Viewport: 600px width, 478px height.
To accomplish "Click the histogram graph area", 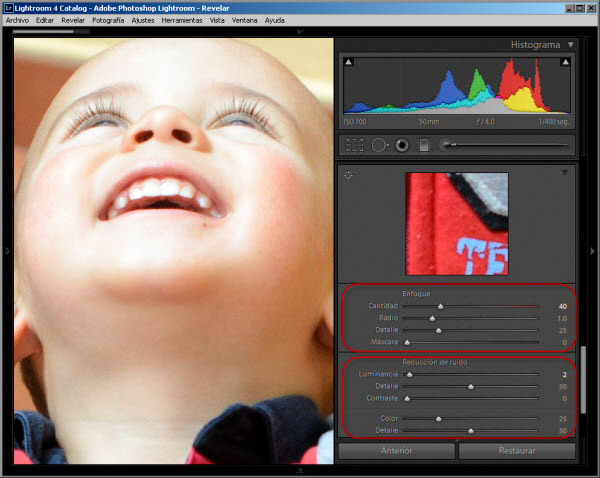I will 457,86.
